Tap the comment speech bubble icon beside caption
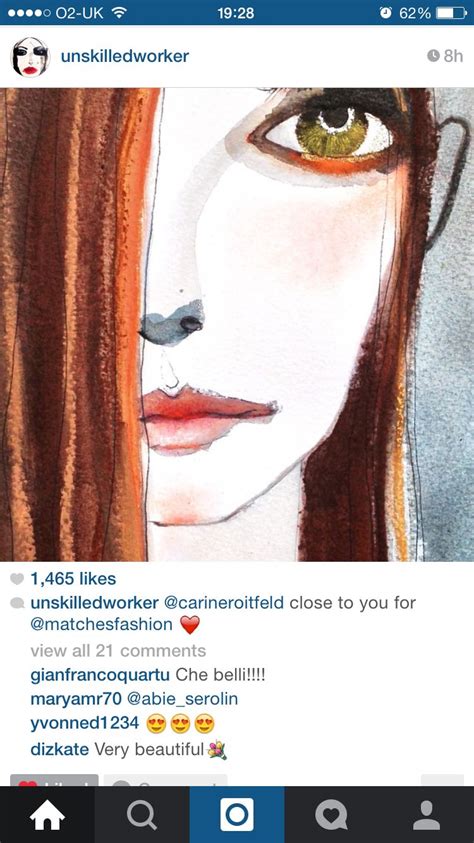The image size is (474, 843). click(x=17, y=604)
